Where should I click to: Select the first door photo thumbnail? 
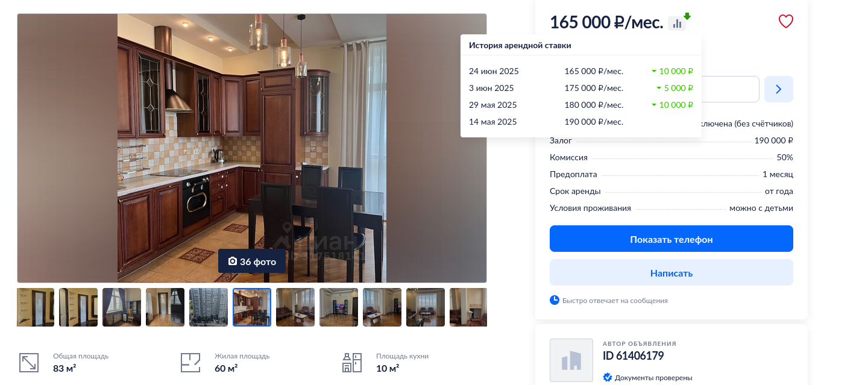coord(36,307)
